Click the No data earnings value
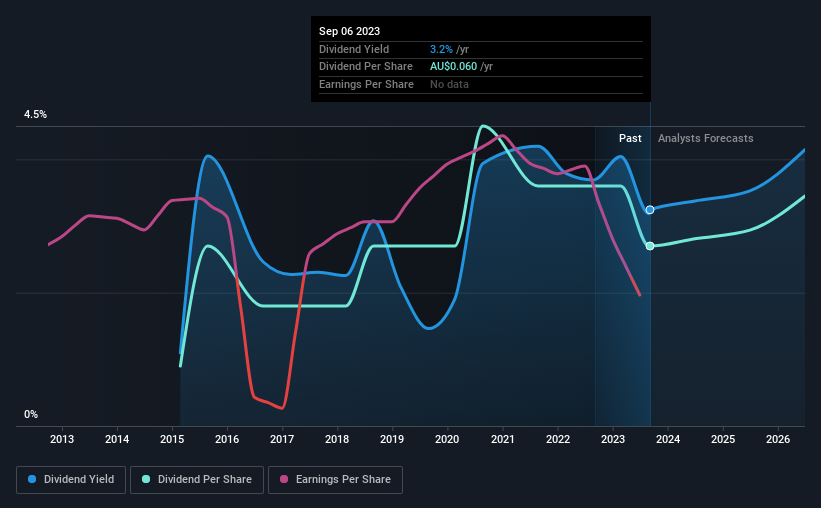This screenshot has height=508, width=821. (x=449, y=84)
